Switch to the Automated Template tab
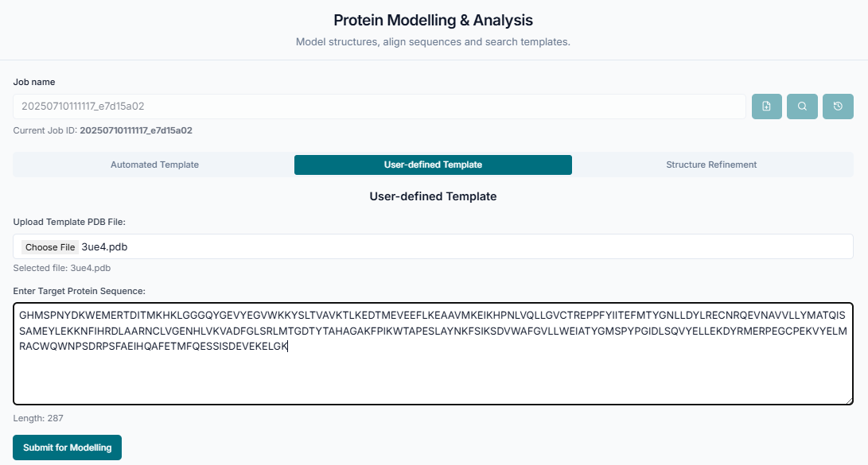The image size is (868, 465). pyautogui.click(x=154, y=165)
